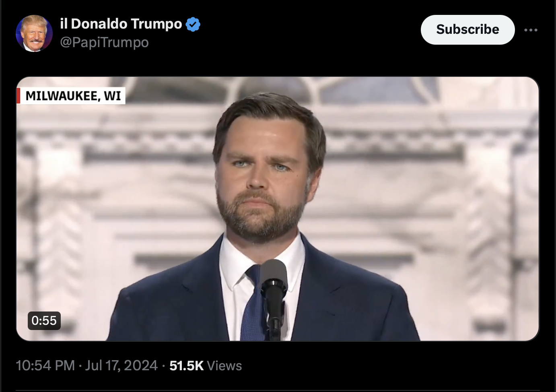View the 51.5K view count details
The image size is (556, 392).
click(186, 365)
